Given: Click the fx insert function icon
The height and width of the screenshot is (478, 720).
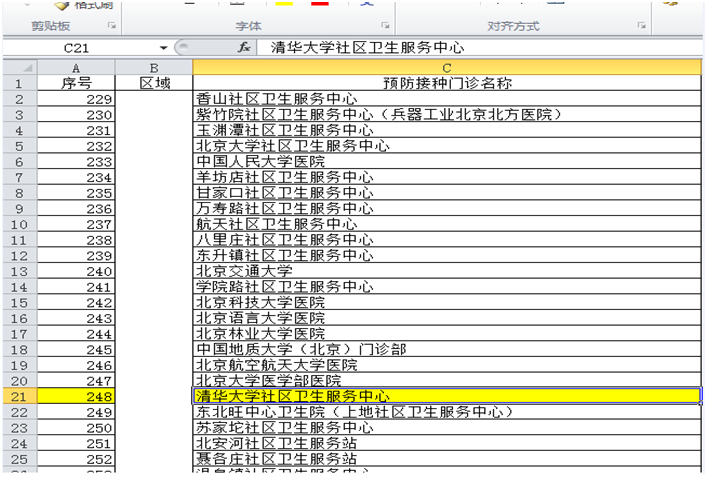Looking at the screenshot, I should click(243, 47).
